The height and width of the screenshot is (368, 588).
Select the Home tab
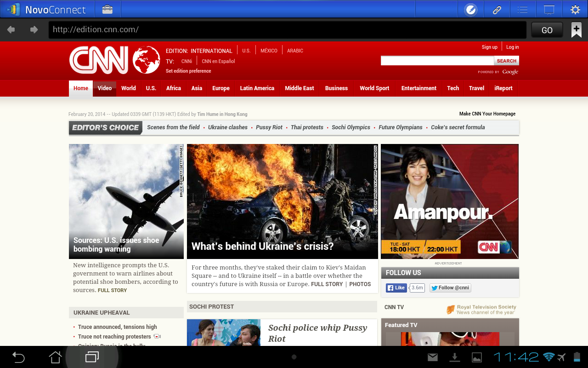point(81,88)
